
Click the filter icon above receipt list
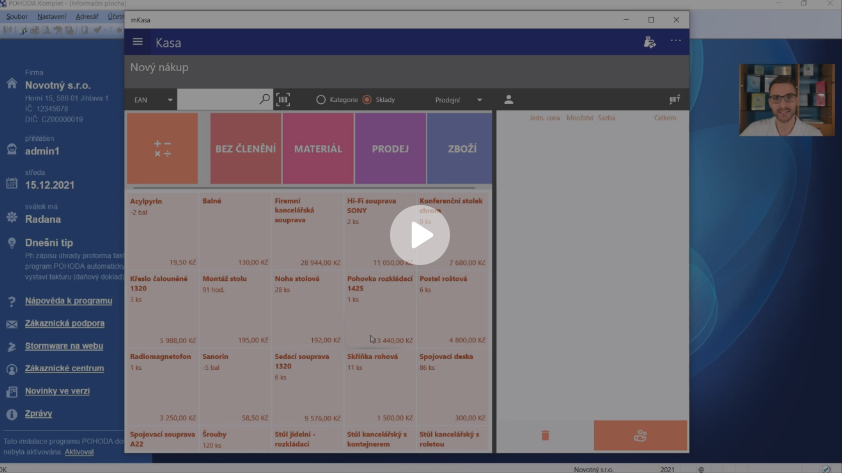coord(674,100)
